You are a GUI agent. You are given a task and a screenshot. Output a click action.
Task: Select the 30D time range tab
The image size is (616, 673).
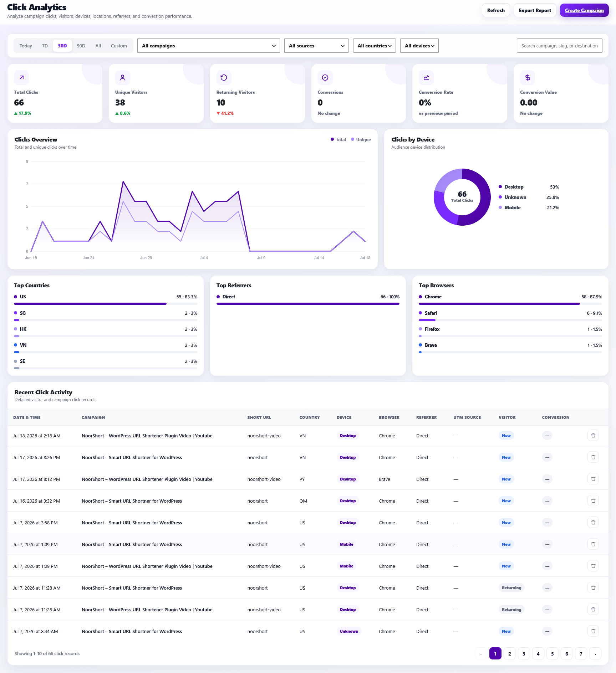click(62, 46)
